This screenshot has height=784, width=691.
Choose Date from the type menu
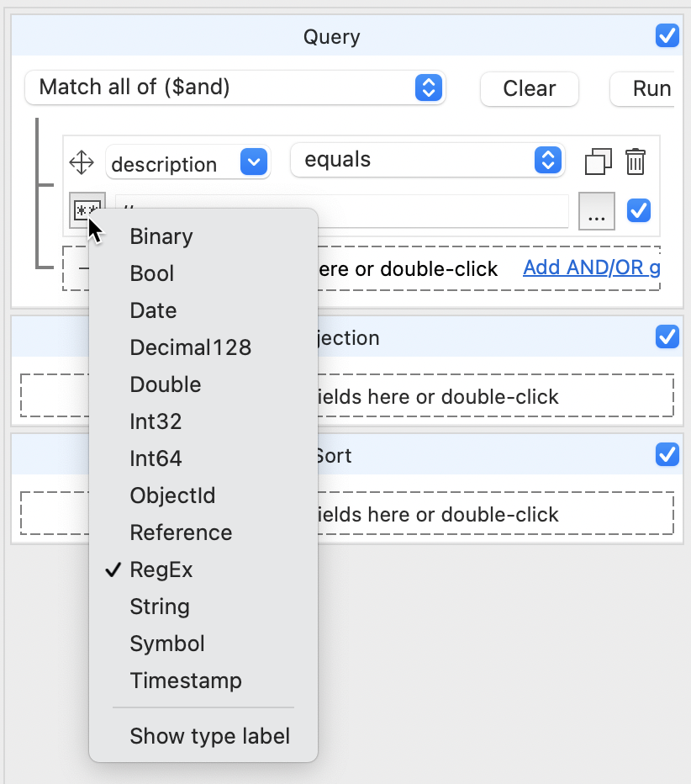click(x=153, y=310)
